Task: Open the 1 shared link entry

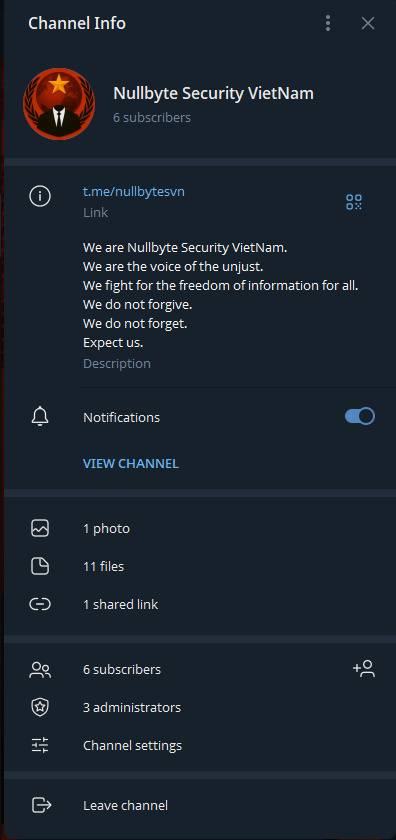Action: [x=200, y=604]
